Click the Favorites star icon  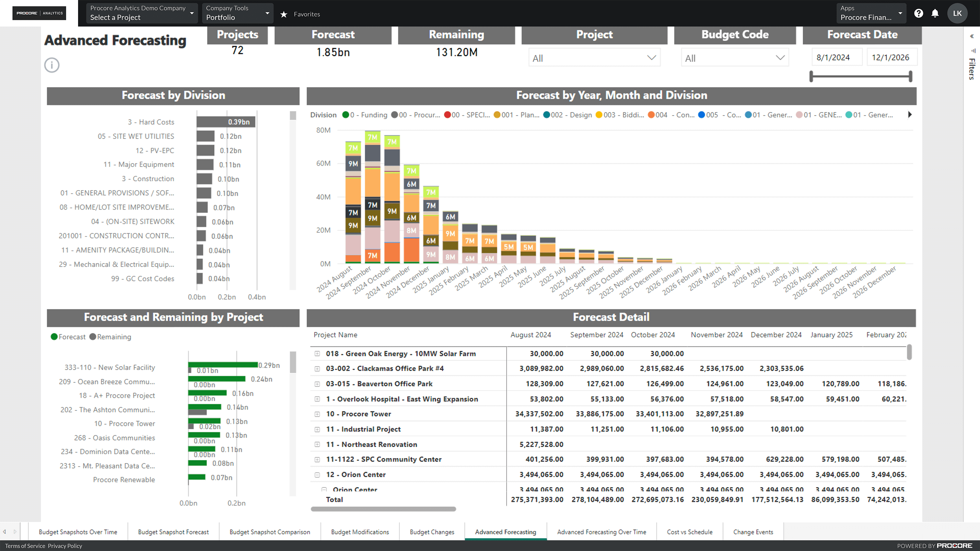click(x=284, y=14)
